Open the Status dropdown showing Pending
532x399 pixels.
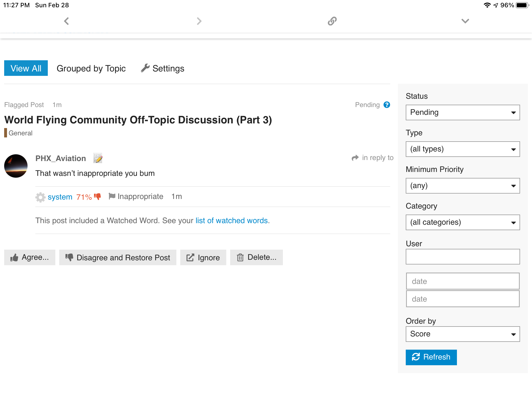click(x=462, y=112)
